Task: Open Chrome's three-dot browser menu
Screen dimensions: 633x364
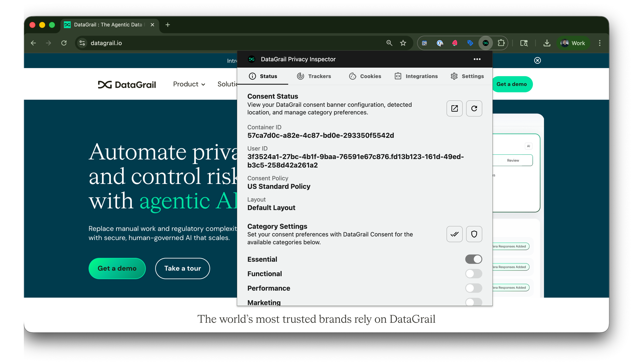Action: coord(600,43)
